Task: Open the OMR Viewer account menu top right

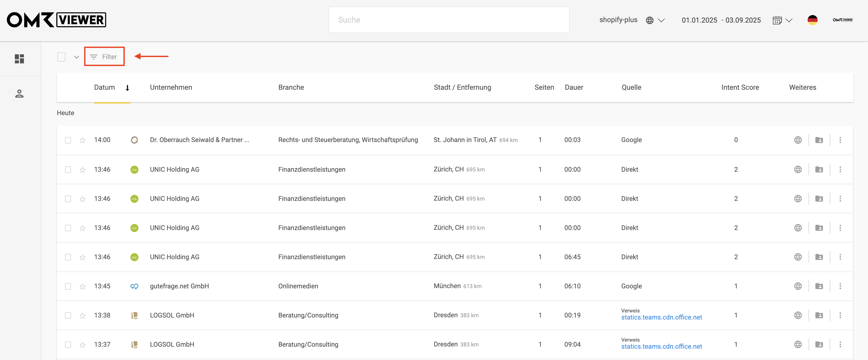Action: (842, 20)
